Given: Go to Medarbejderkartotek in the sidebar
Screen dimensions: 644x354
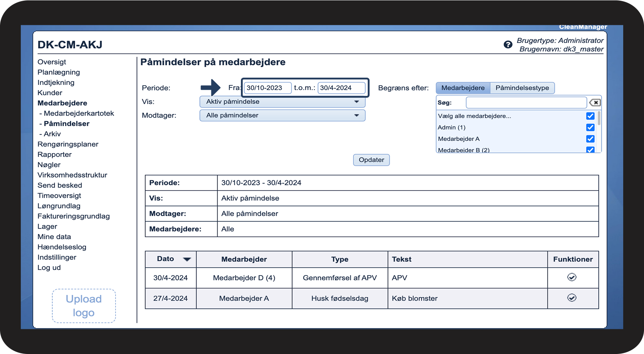Looking at the screenshot, I should point(79,113).
